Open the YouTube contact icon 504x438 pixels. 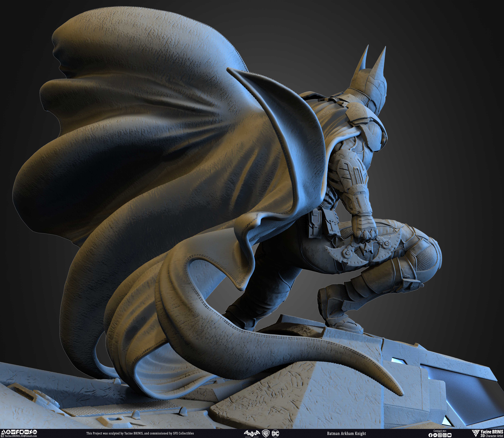(x=449, y=435)
